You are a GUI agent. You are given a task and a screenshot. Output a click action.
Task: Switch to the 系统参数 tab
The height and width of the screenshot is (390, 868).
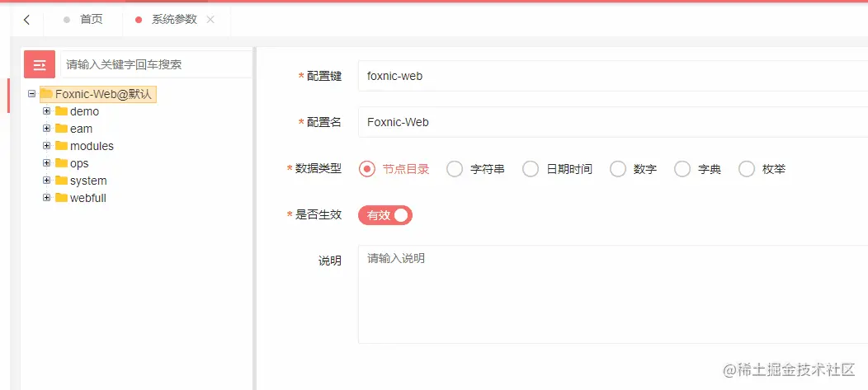[x=174, y=20]
